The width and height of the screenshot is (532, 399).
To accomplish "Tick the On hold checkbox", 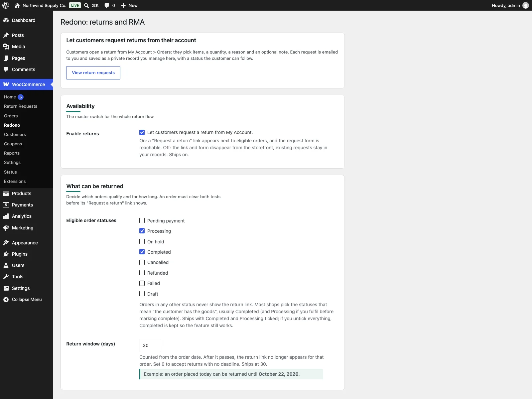I will coord(142,241).
